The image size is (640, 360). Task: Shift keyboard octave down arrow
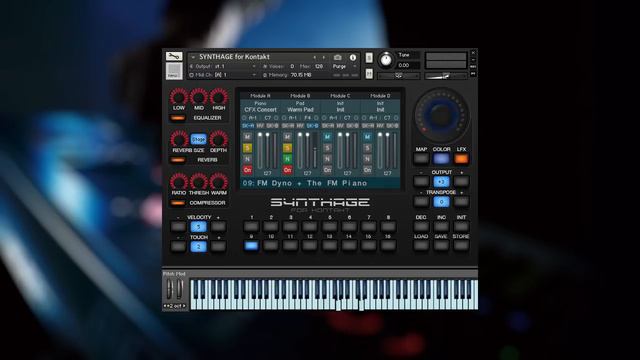[165, 306]
